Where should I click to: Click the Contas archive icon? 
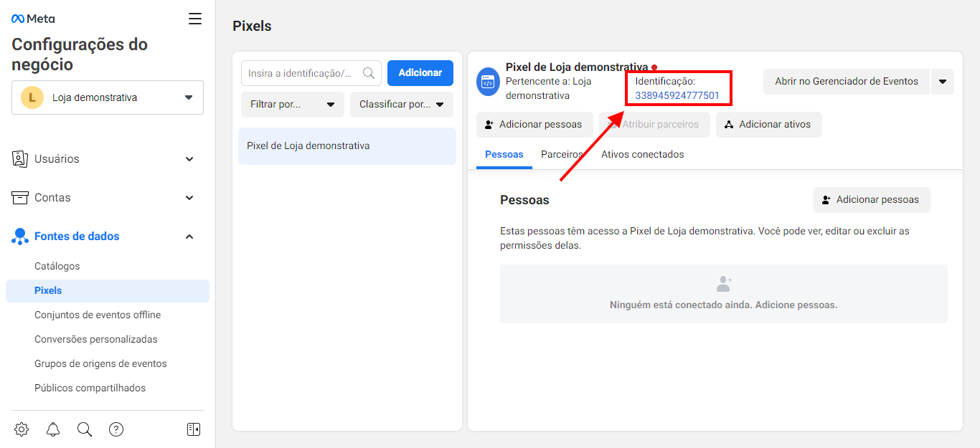click(20, 198)
